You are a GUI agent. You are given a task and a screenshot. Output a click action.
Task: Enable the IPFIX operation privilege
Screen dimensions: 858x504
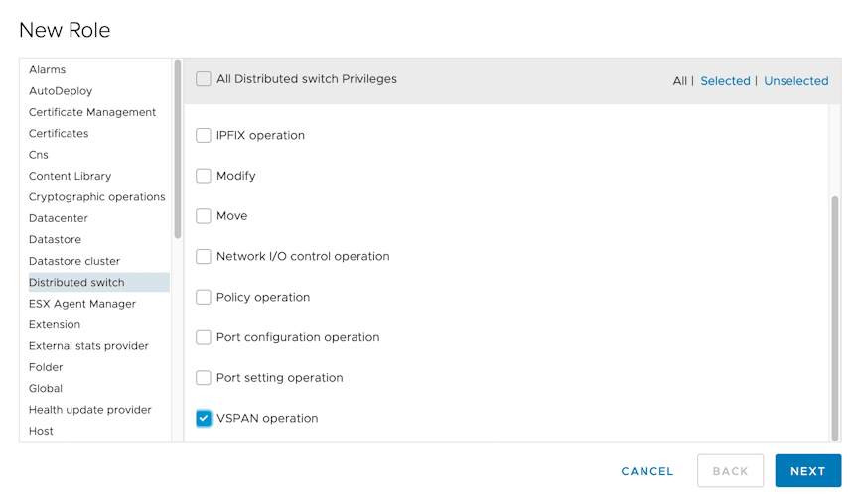point(203,135)
